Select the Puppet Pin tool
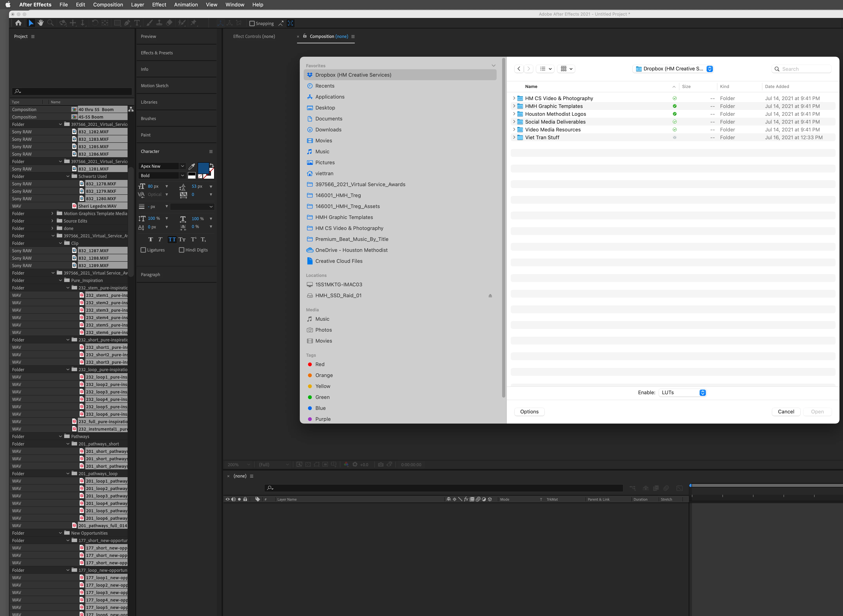 [193, 23]
